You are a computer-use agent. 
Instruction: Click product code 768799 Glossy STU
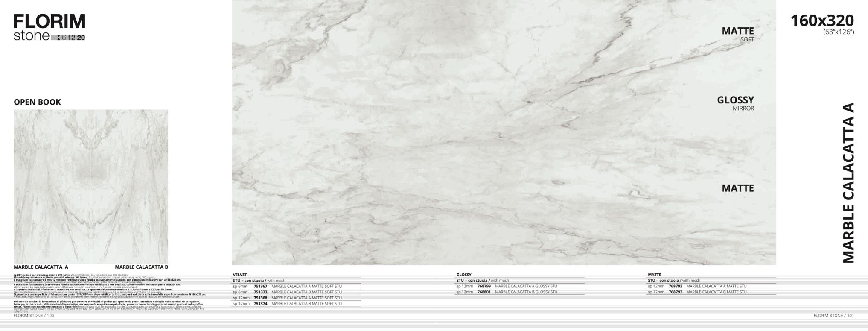(x=484, y=287)
